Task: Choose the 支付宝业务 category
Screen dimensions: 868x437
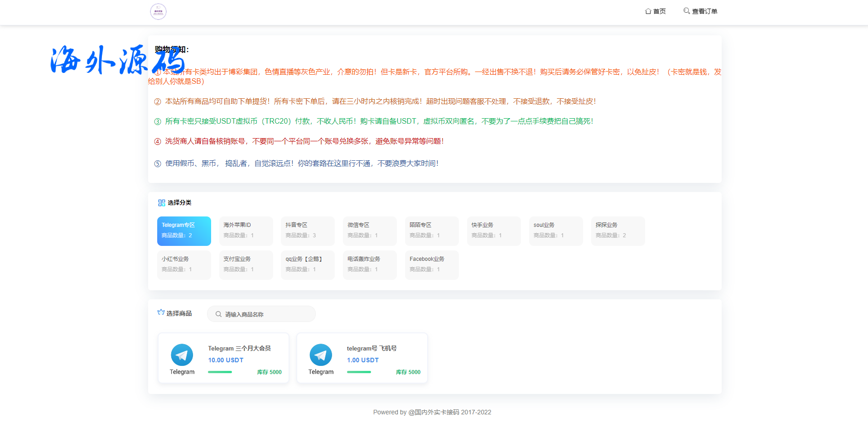Action: click(246, 265)
